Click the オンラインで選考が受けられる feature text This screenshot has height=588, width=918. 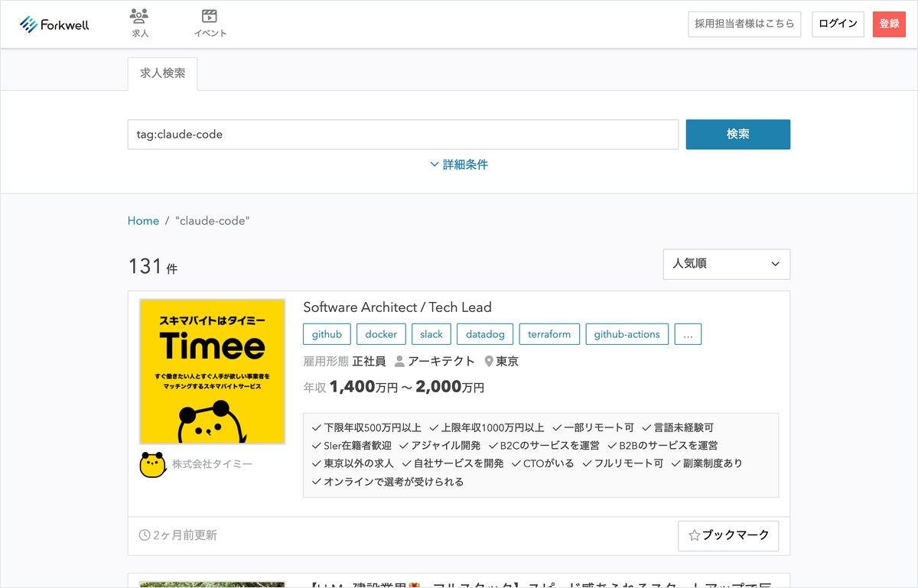(x=393, y=482)
